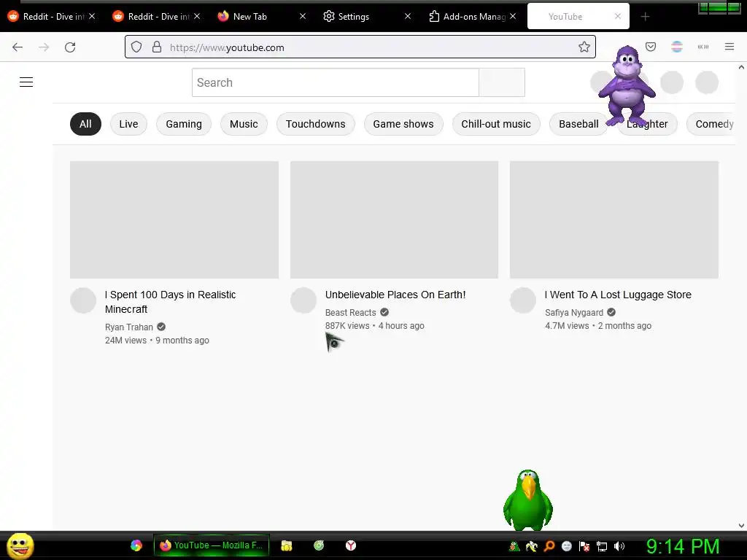Select the All filter chip

coord(85,124)
